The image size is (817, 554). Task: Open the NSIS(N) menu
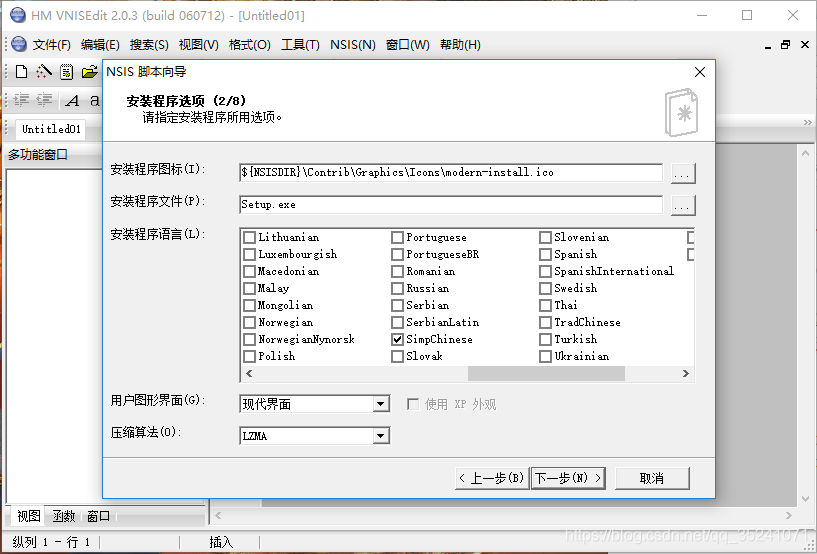(x=353, y=45)
